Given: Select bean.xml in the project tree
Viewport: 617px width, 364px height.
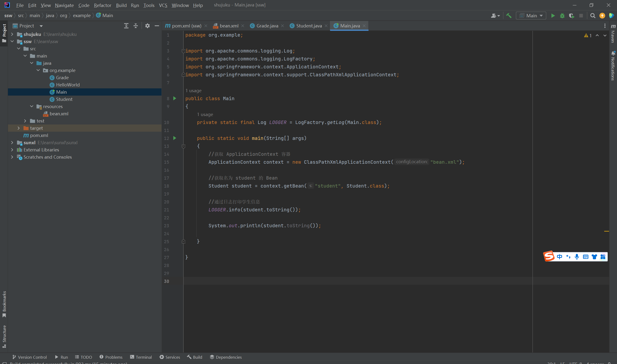Looking at the screenshot, I should pyautogui.click(x=59, y=114).
